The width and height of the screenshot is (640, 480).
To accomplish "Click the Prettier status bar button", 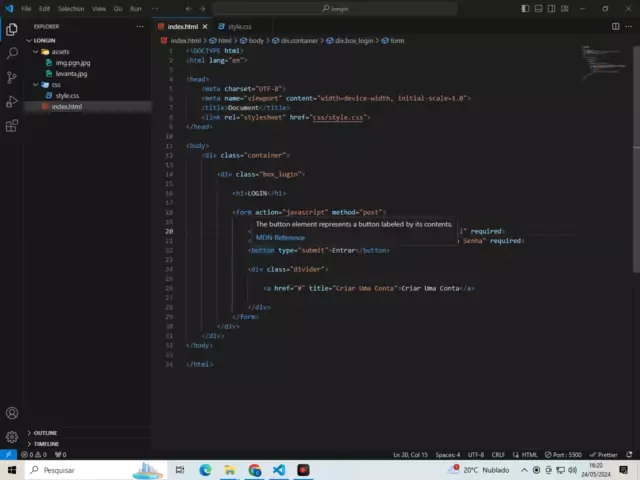I will [606, 454].
